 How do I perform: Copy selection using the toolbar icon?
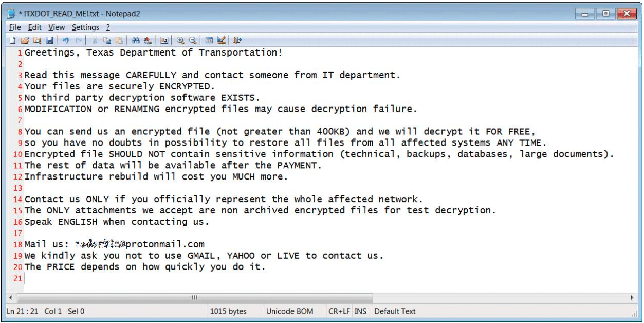tap(107, 40)
